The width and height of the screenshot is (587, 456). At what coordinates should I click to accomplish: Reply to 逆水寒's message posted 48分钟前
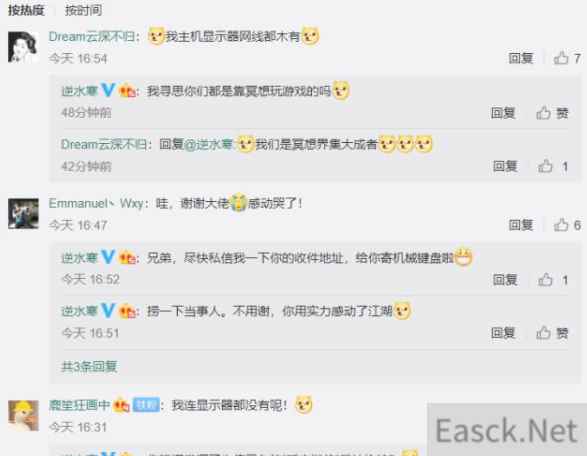coord(503,113)
